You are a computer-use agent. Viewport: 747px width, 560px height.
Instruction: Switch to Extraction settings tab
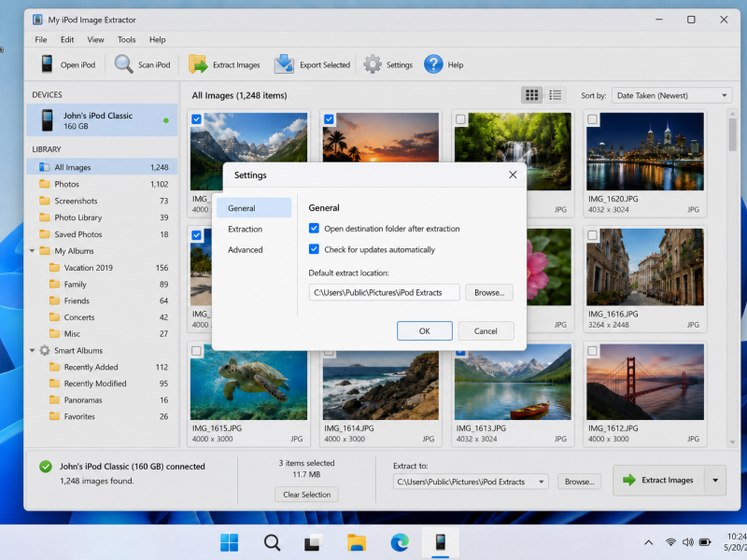254,229
